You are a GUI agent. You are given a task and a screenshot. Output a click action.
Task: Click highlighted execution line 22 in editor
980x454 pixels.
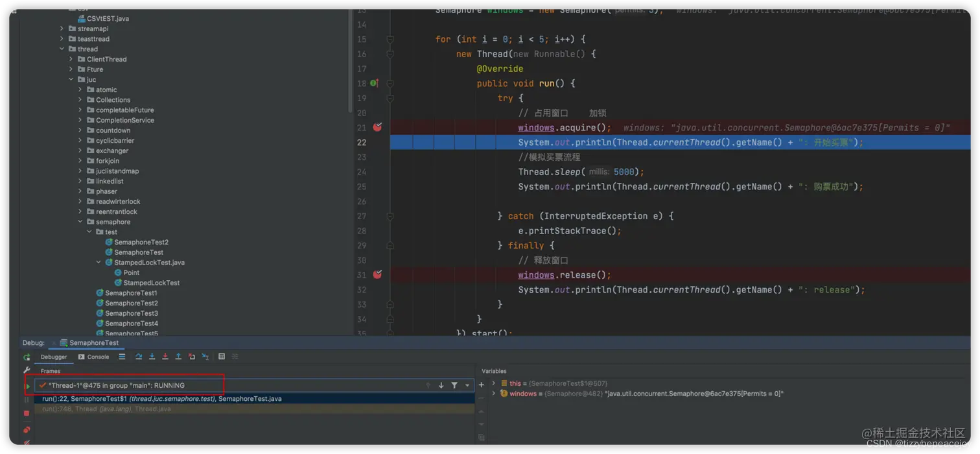point(680,142)
